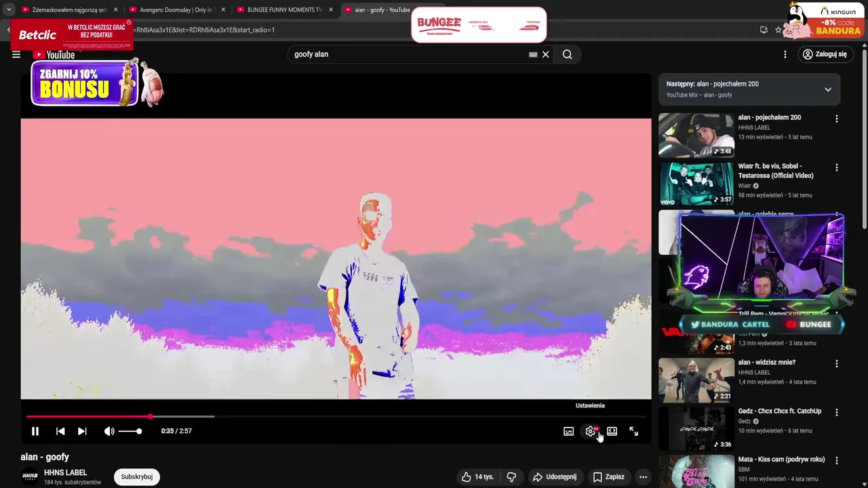
Task: Skip to the next video
Action: pyautogui.click(x=82, y=431)
